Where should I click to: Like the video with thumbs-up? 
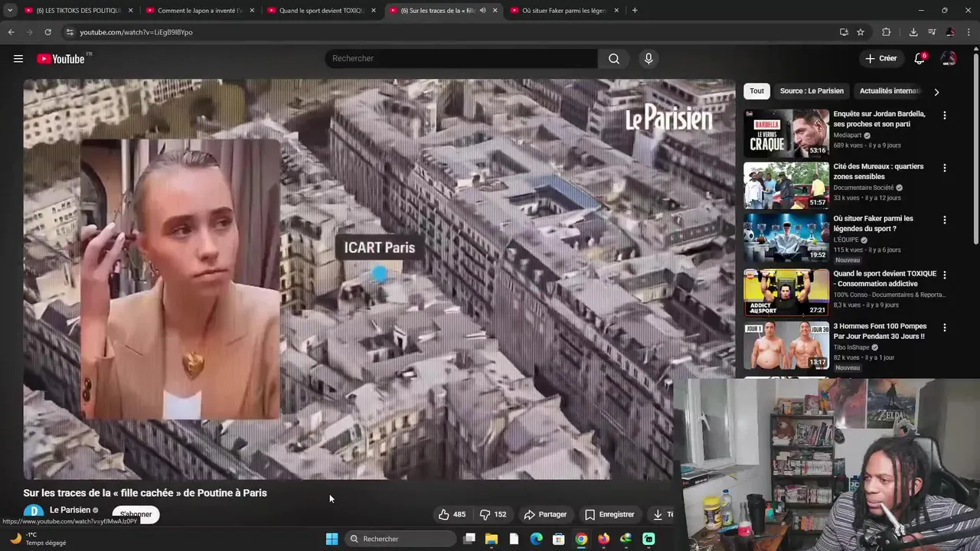click(x=452, y=514)
